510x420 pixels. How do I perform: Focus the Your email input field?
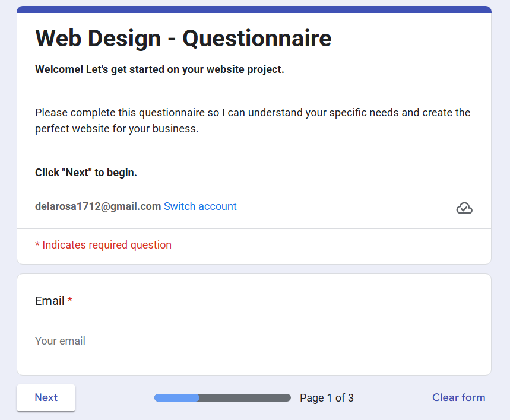144,341
